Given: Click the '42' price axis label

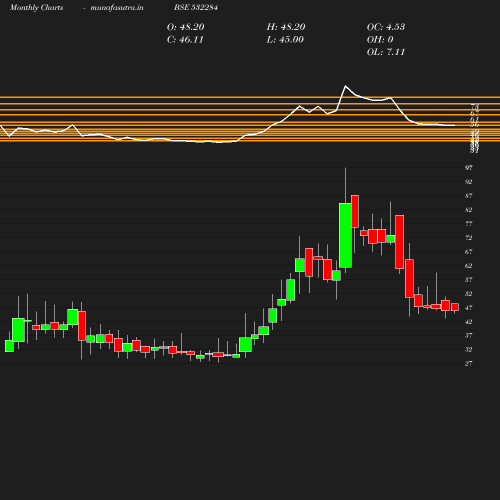Looking at the screenshot, I should tap(469, 322).
